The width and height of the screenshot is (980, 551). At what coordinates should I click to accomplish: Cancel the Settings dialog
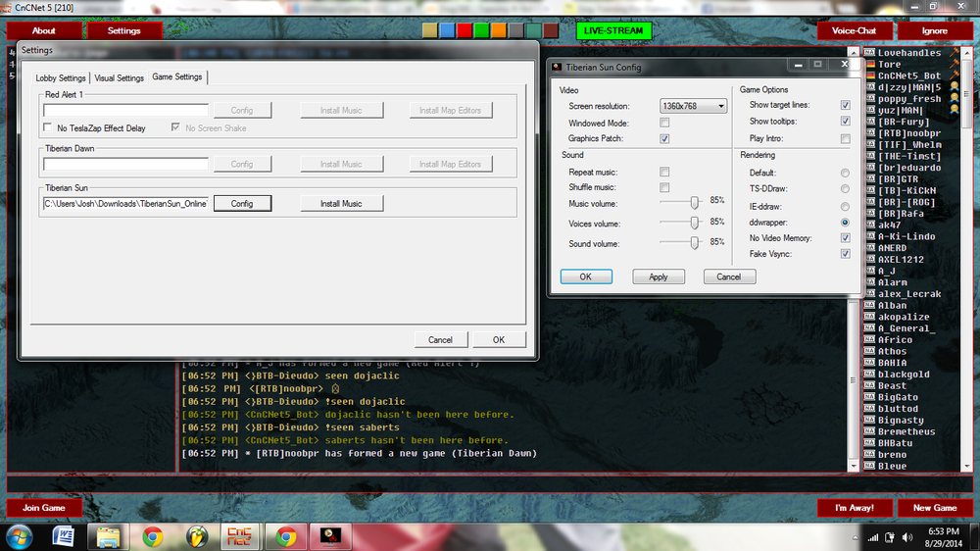440,339
